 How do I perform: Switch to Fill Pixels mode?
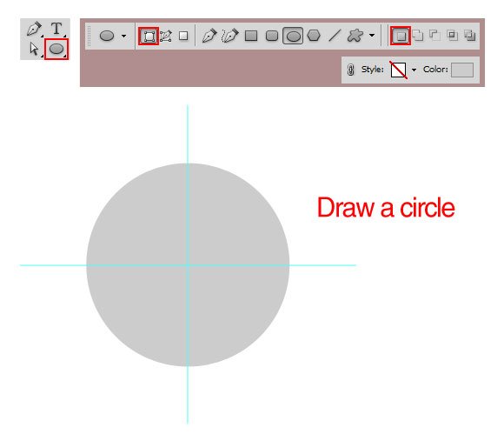coord(183,36)
